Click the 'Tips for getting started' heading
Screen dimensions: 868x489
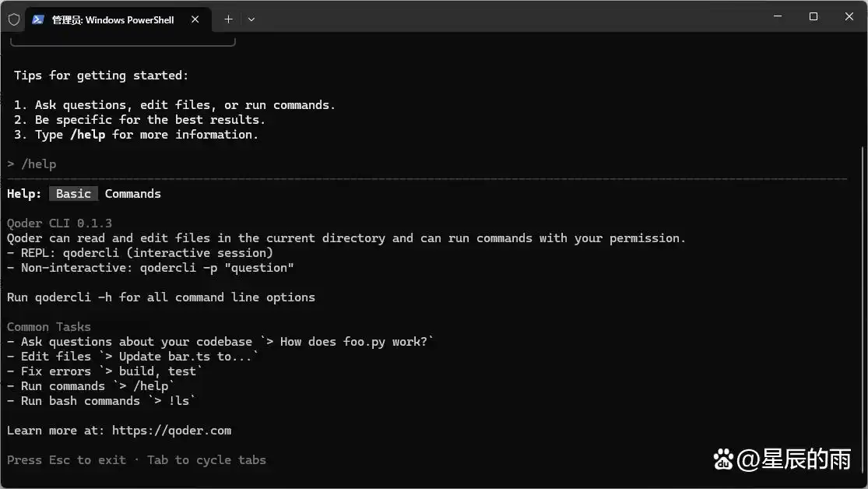[x=101, y=76]
